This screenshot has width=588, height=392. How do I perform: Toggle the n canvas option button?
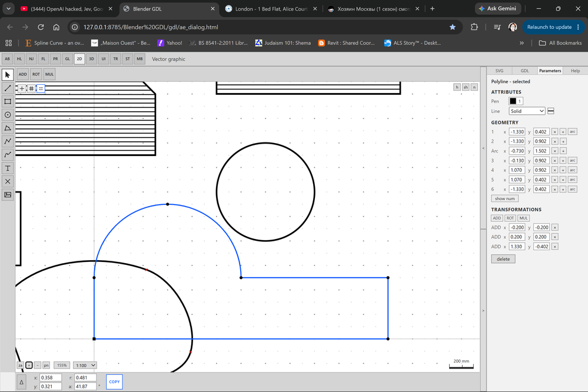(x=474, y=87)
